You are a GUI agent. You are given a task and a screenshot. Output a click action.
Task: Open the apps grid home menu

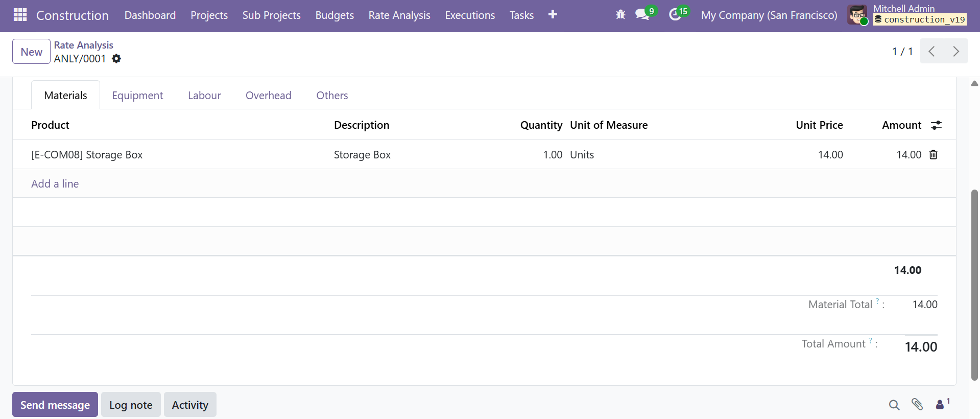click(20, 15)
